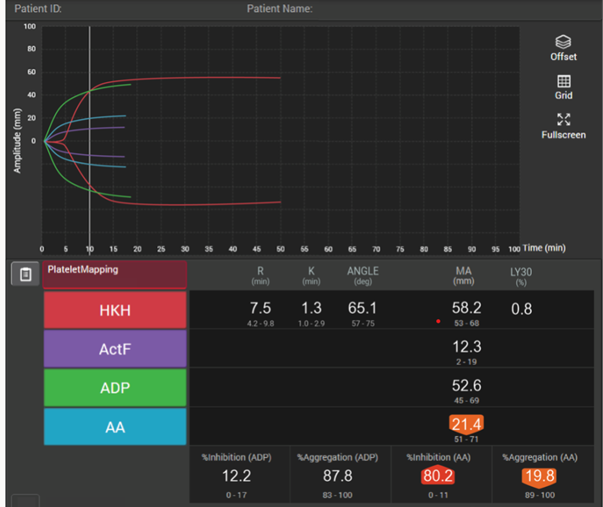Screen dimensions: 603x507
Task: Select the PlateletMapping test tab
Action: [x=115, y=274]
